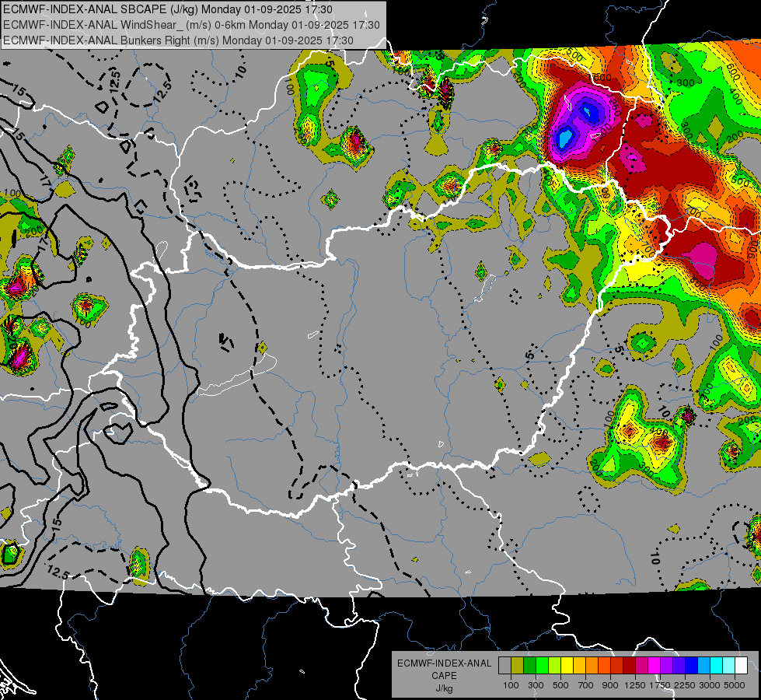Select the bright magenta legend swatch
Image resolution: width=761 pixels, height=700 pixels.
[x=655, y=666]
